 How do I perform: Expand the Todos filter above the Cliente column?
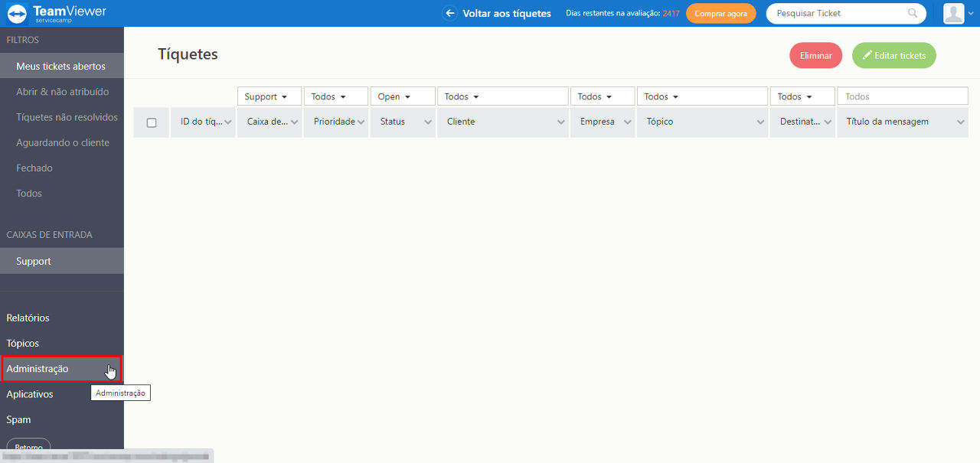click(503, 96)
